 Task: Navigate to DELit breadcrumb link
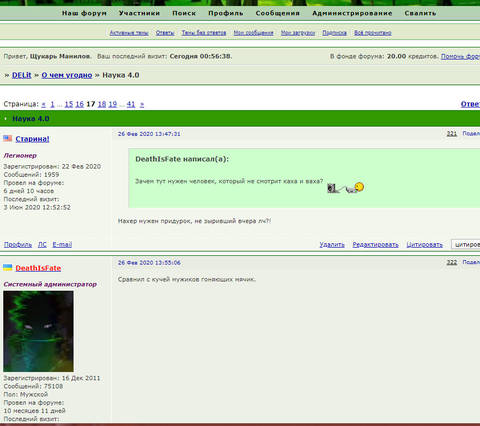coord(22,75)
